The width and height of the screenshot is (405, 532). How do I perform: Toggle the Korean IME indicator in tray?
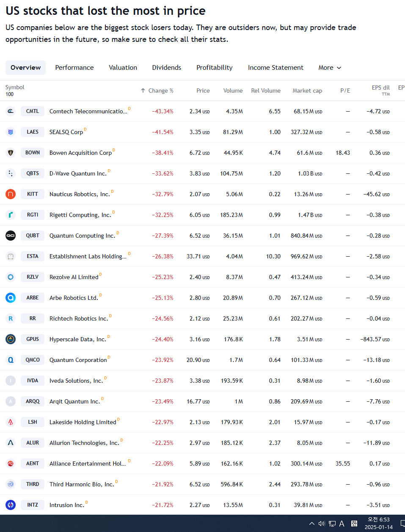click(354, 524)
